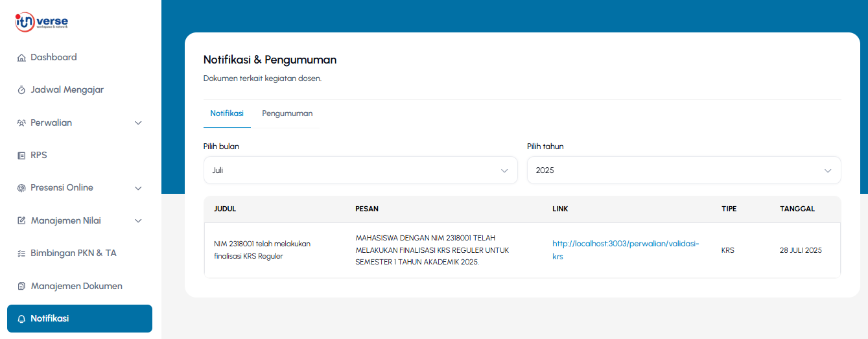Click the "Notifikasi & Pengumuman" heading

click(270, 60)
